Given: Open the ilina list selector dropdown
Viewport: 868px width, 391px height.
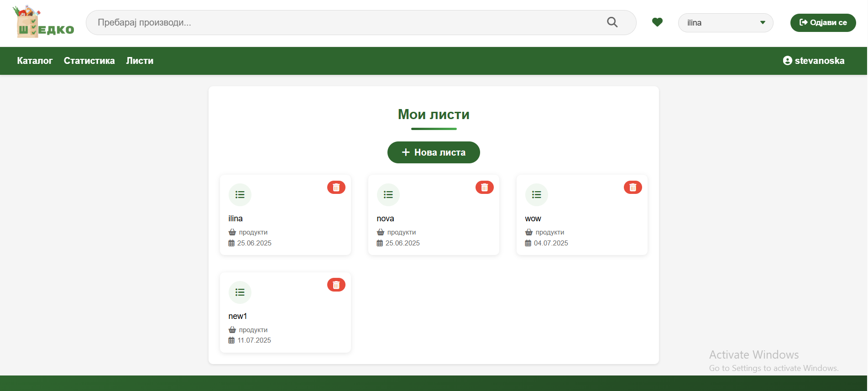Looking at the screenshot, I should (x=725, y=23).
